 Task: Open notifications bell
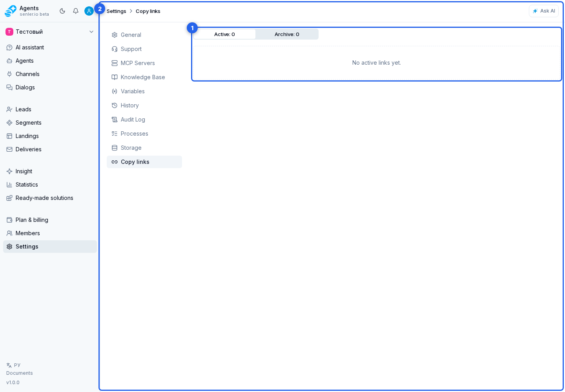coord(76,11)
